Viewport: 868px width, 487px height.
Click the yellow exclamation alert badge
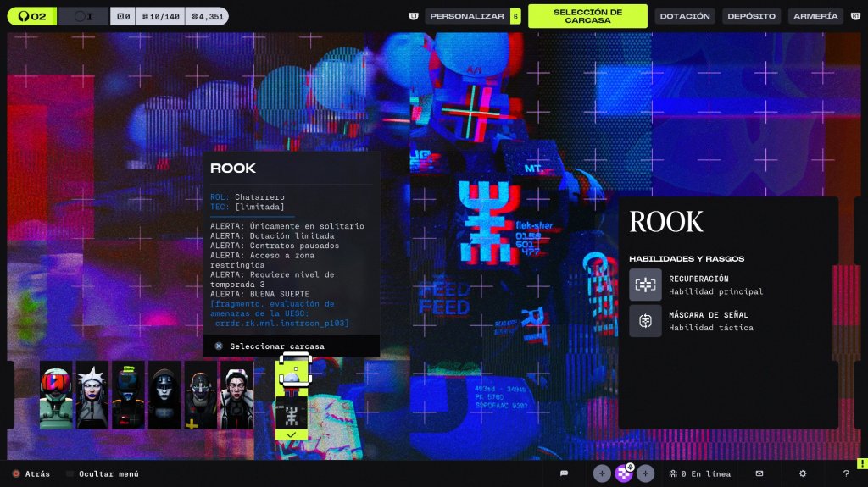(x=861, y=462)
